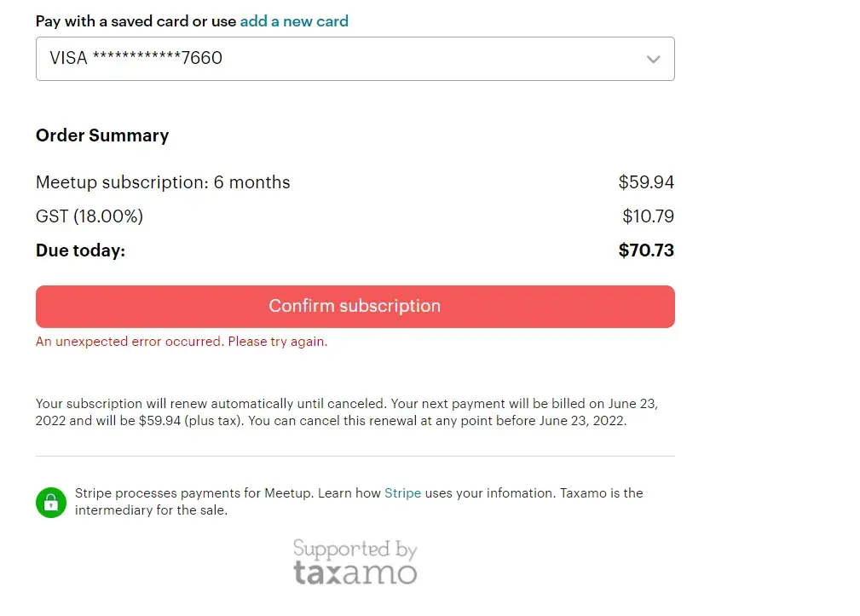This screenshot has height=616, width=860.
Task: Click the $10.79 tax amount
Action: 648,216
